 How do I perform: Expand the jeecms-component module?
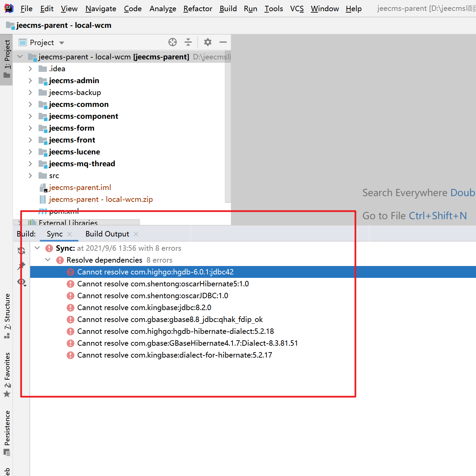click(x=30, y=116)
